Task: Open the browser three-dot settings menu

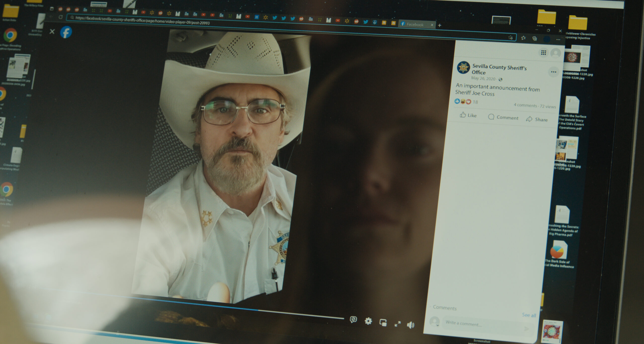Action: pyautogui.click(x=558, y=39)
